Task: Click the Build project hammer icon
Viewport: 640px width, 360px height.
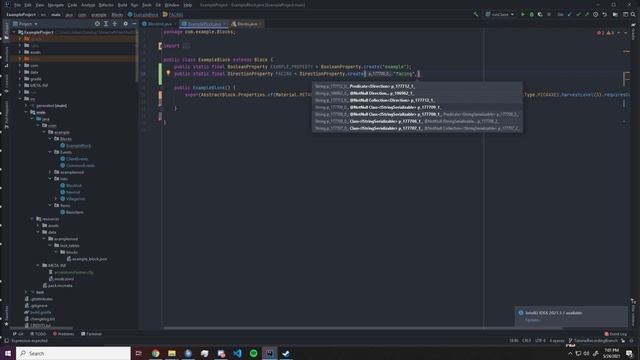Action: pos(476,14)
